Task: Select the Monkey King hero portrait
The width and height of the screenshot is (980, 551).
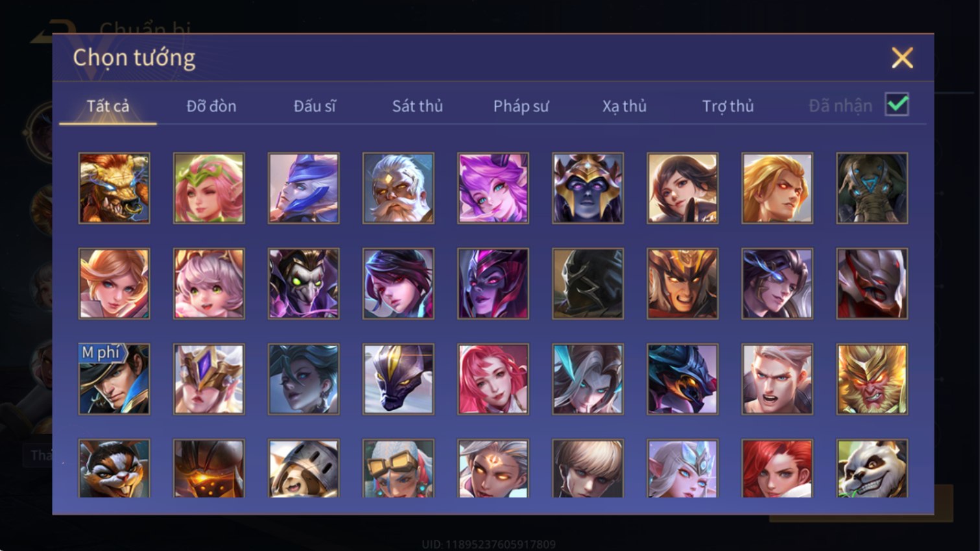Action: click(872, 379)
